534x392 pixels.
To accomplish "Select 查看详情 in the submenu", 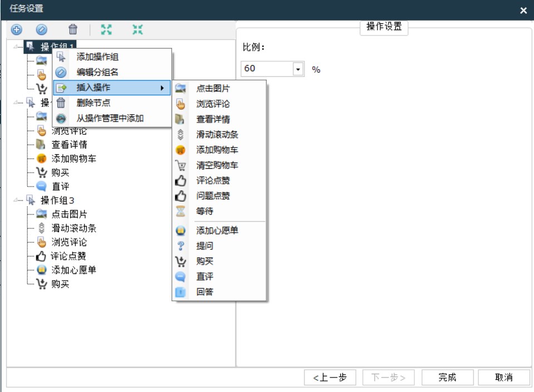I will coord(219,119).
